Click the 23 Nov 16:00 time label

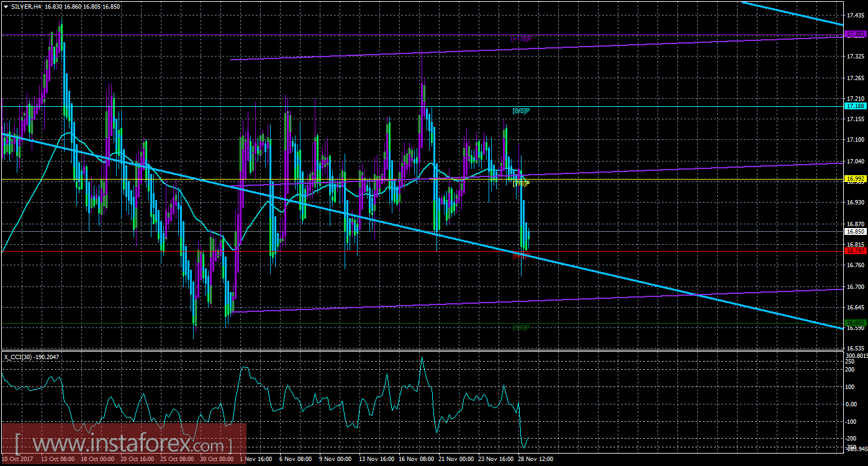coord(495,460)
